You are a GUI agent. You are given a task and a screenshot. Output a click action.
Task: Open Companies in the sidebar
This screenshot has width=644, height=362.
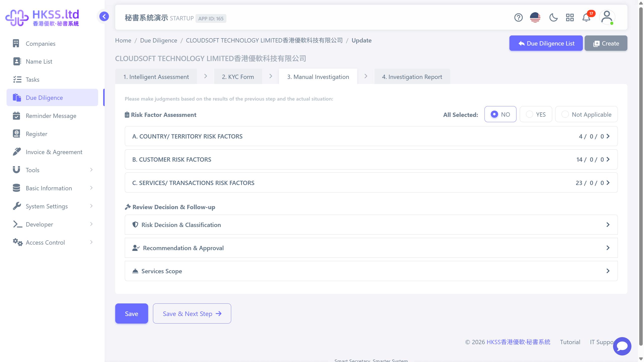[52, 43]
